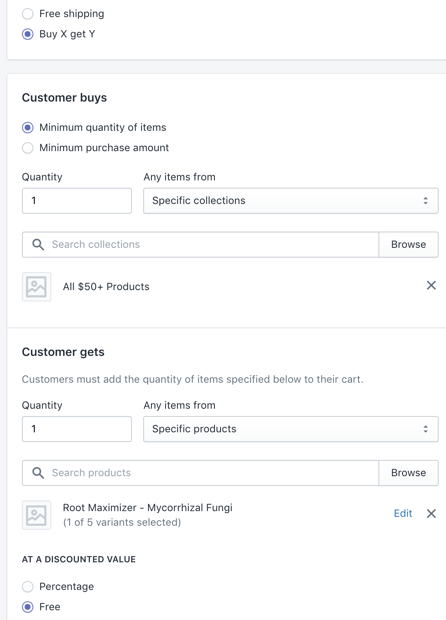Screen dimensions: 446x620
Task: Click the 1 of 5 variants selected text
Action: 122,522
